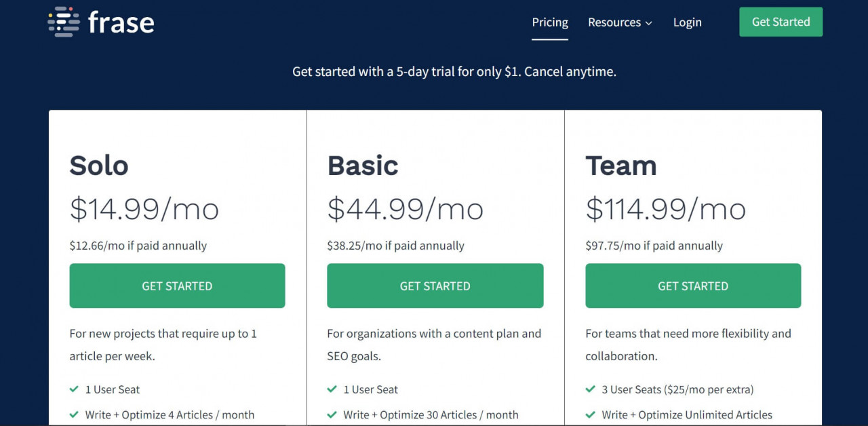Click the $44.99/mo Basic price text
868x426 pixels.
pyautogui.click(x=406, y=209)
